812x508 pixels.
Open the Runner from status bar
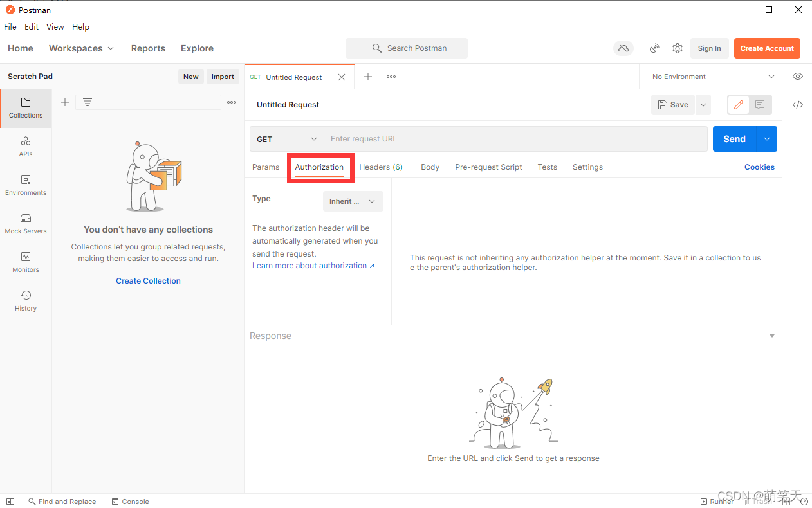[x=717, y=502]
